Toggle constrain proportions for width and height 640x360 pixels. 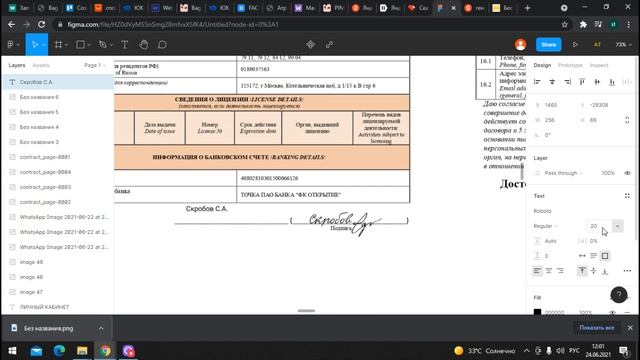627,120
